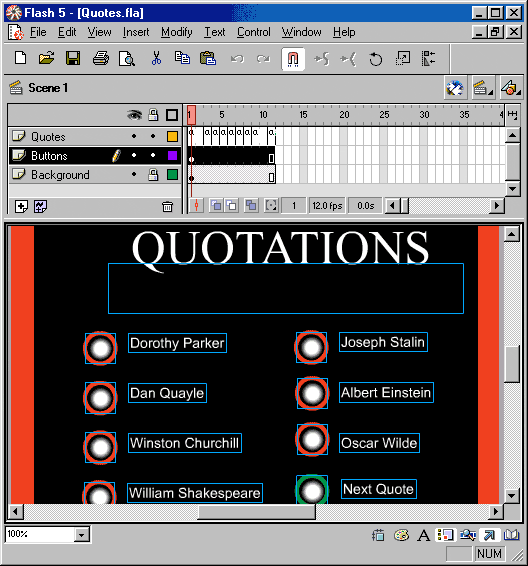Open the Edit menu

[67, 32]
